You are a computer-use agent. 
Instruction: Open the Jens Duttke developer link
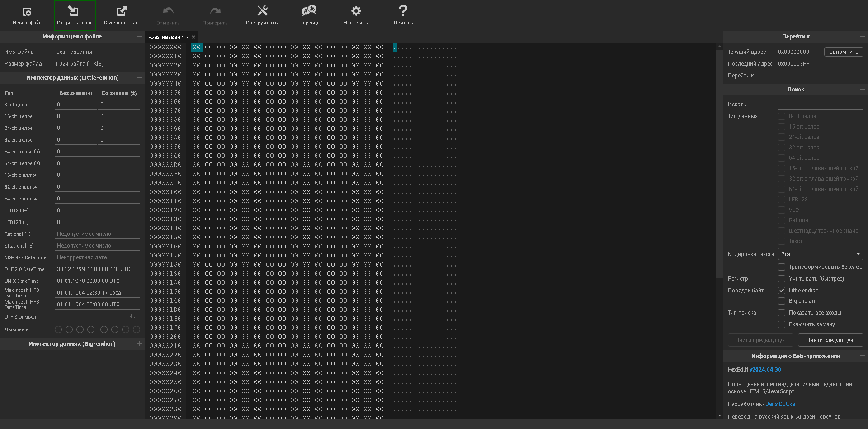pyautogui.click(x=780, y=404)
